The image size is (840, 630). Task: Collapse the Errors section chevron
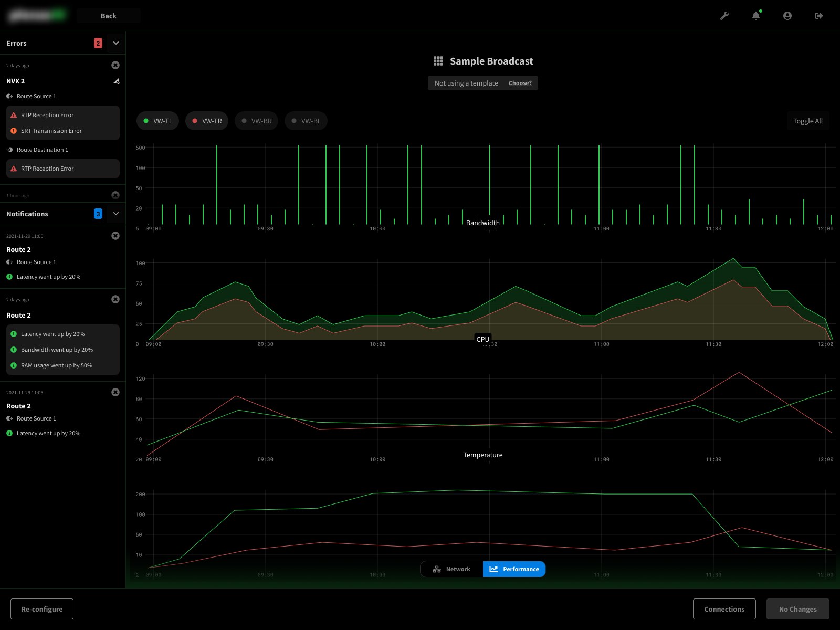(116, 43)
